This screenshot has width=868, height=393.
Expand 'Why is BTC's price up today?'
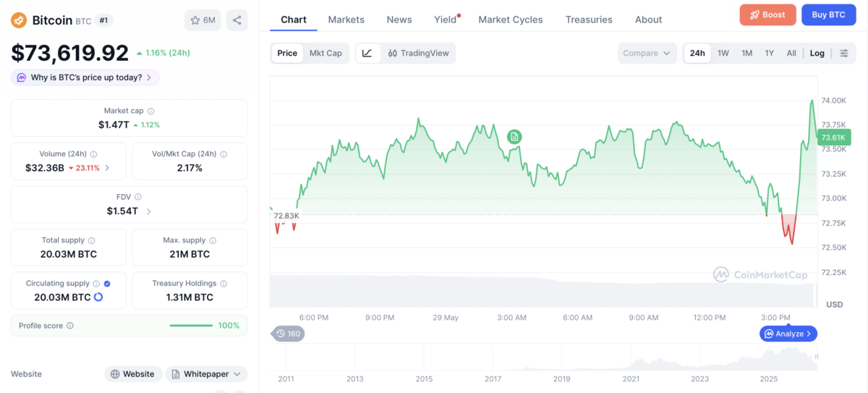[x=85, y=77]
